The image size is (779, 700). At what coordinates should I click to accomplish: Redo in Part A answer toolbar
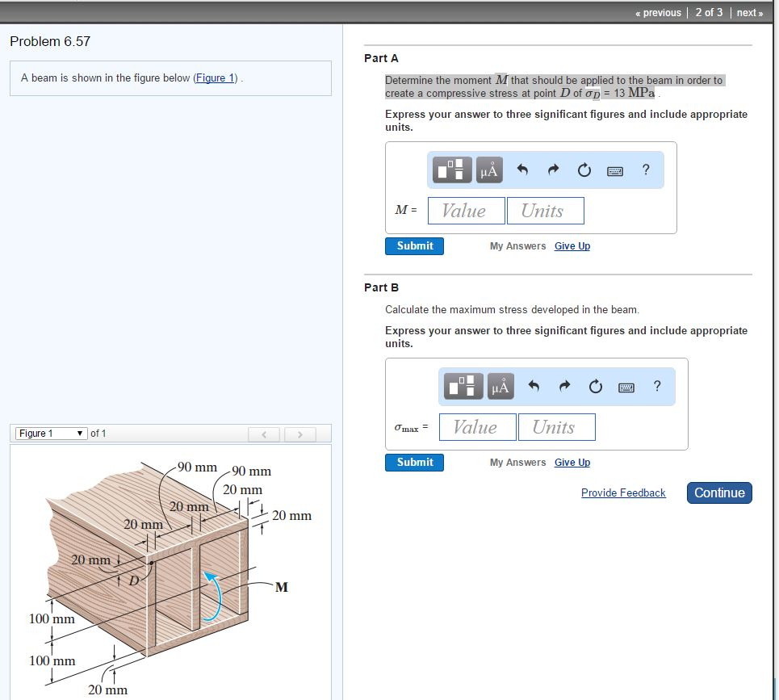(553, 170)
